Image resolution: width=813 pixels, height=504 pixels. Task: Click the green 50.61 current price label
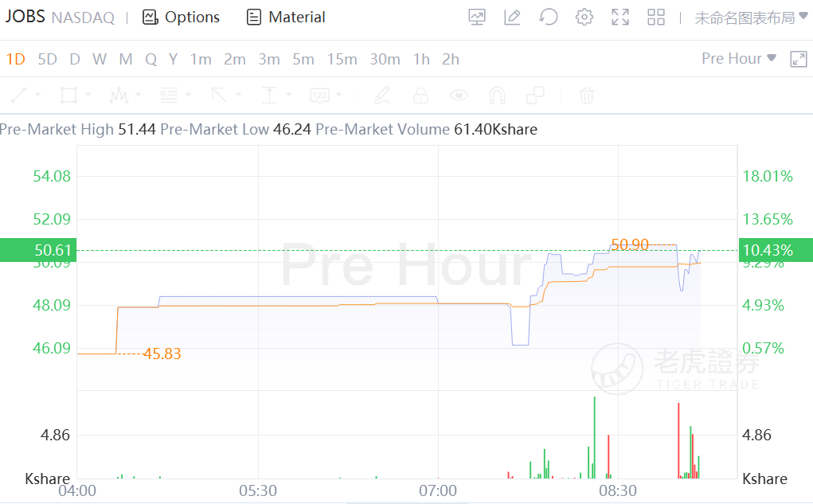coord(37,251)
